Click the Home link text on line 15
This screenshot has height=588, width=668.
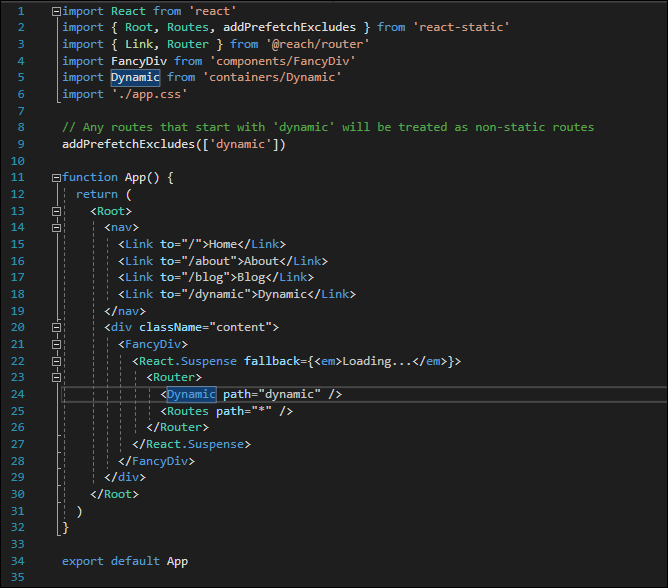coord(223,244)
